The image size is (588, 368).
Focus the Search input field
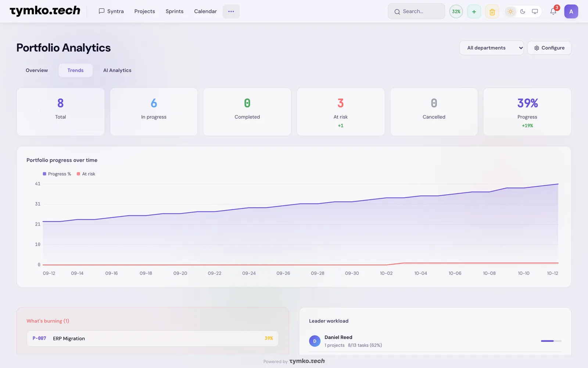click(416, 11)
